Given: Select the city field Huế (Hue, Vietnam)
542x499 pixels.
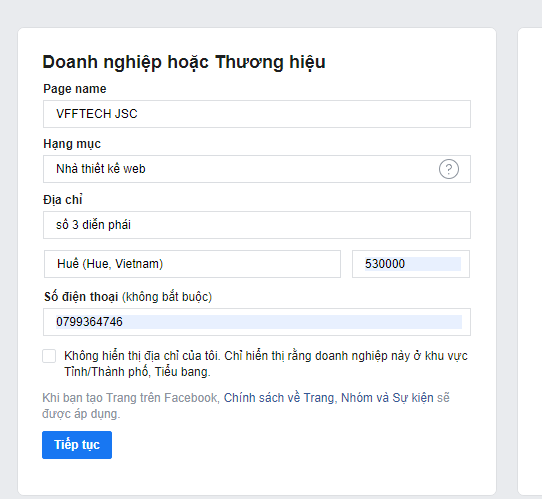Looking at the screenshot, I should 192,264.
